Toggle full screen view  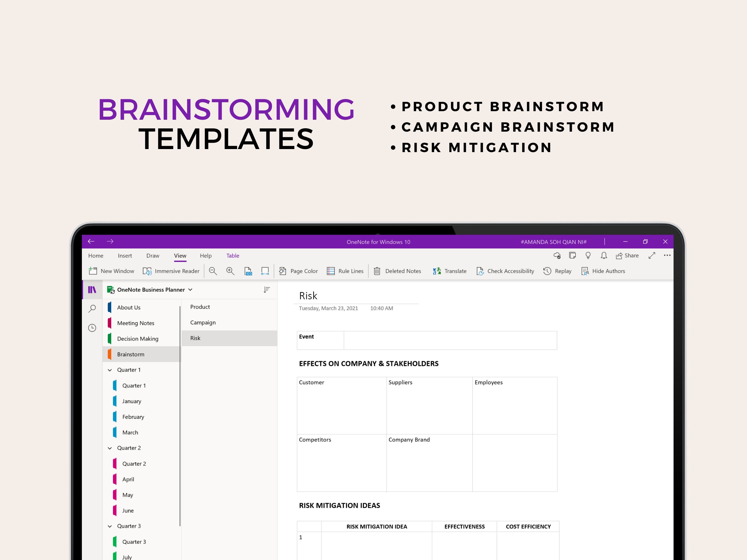click(x=652, y=256)
